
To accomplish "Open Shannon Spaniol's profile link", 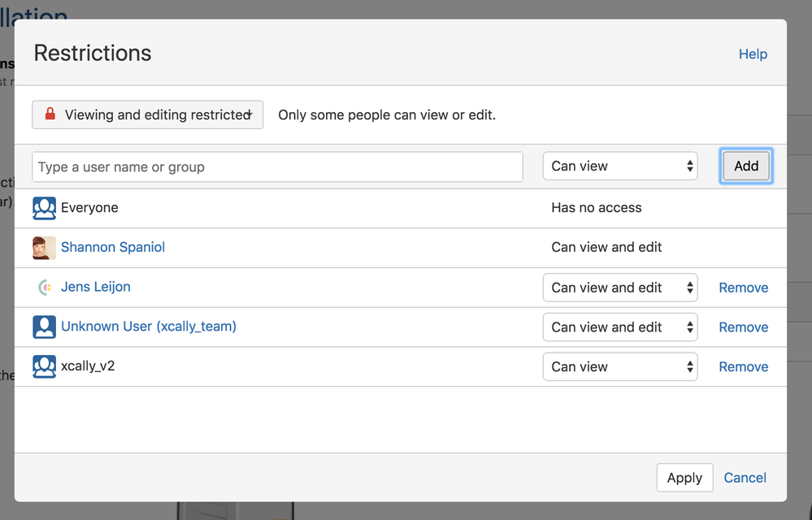I will pos(113,247).
